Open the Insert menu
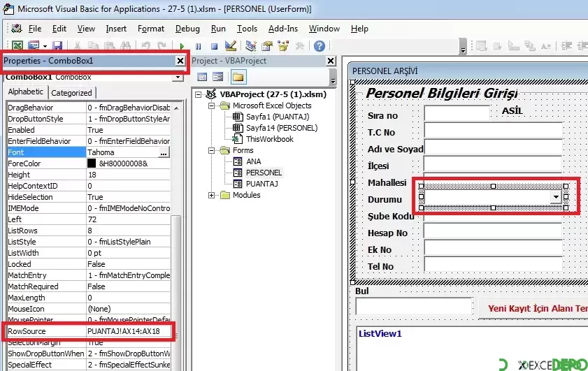The height and width of the screenshot is (371, 588). [116, 29]
